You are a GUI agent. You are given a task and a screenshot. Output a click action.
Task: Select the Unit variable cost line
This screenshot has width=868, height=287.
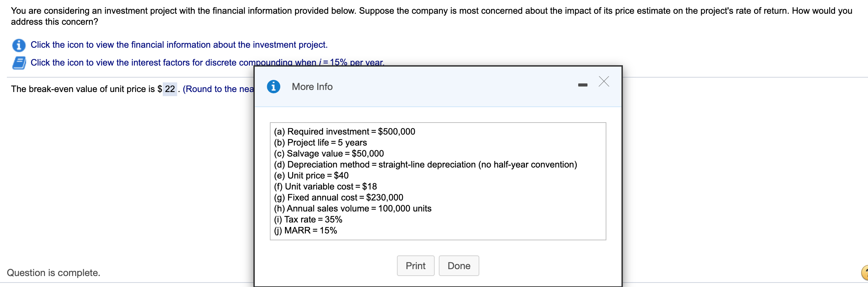coord(325,186)
